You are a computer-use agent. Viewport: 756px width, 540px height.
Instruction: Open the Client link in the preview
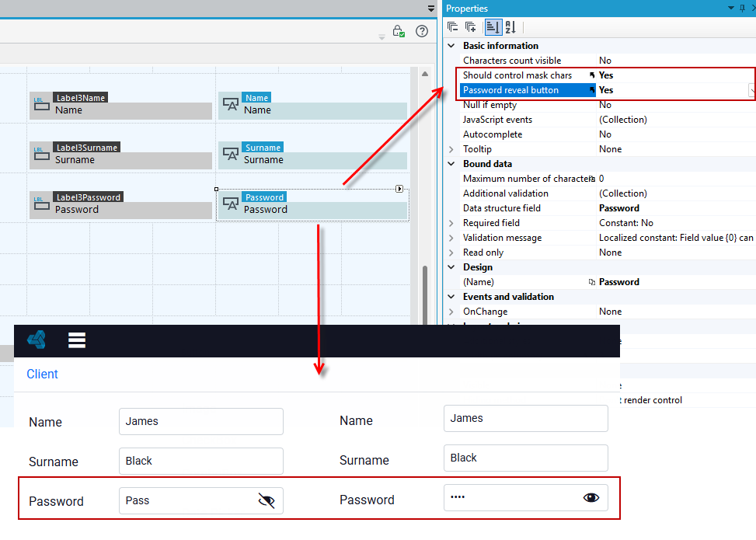43,375
